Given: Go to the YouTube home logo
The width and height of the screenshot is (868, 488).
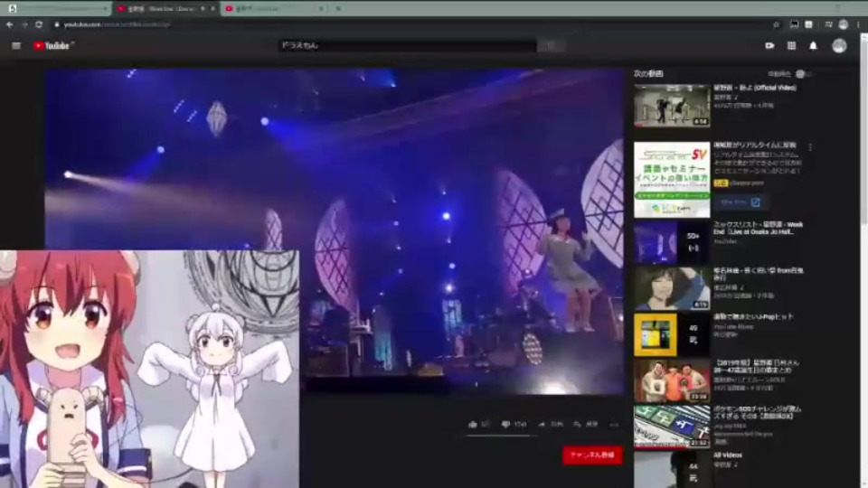Looking at the screenshot, I should (x=52, y=46).
